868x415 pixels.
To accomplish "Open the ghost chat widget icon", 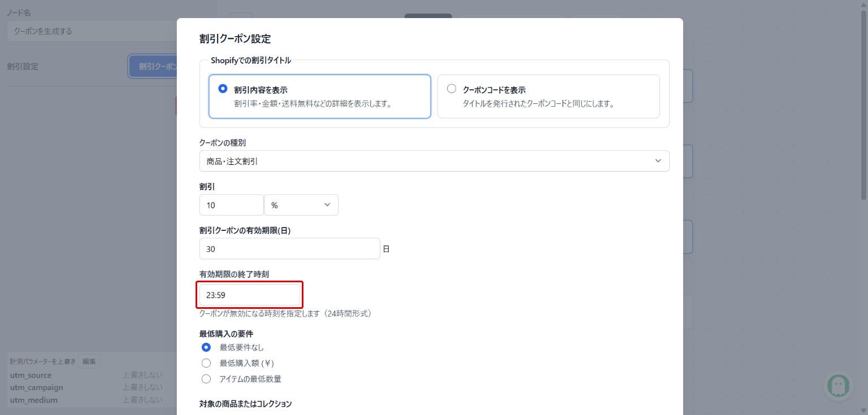I will pyautogui.click(x=839, y=386).
